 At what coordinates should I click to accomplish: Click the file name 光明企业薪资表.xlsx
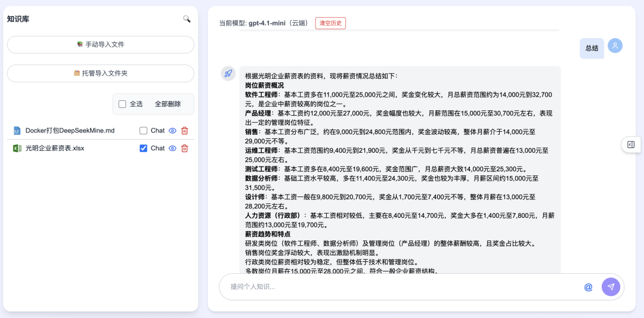[55, 149]
